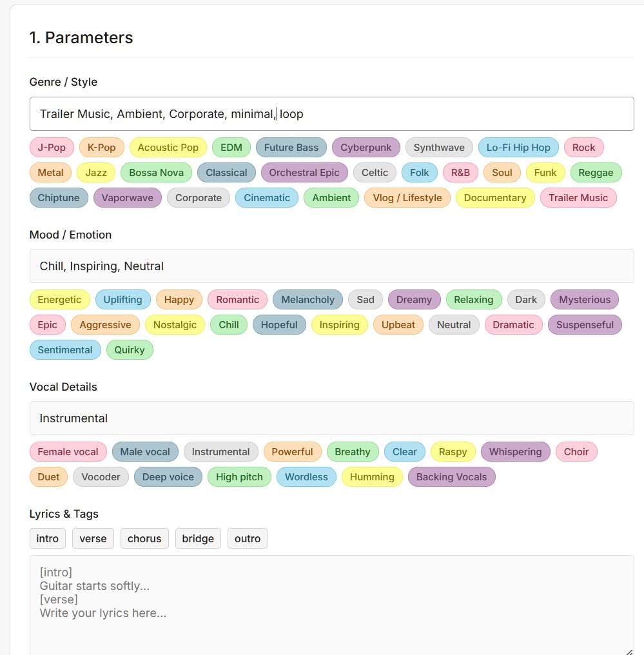Select the Orchestral Epic genre chip

coord(304,173)
